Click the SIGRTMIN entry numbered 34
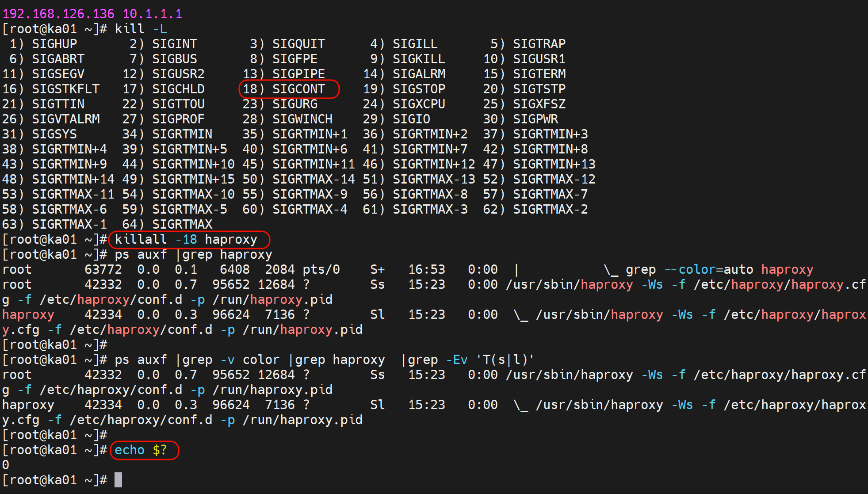Viewport: 868px width, 494px height. coord(182,134)
